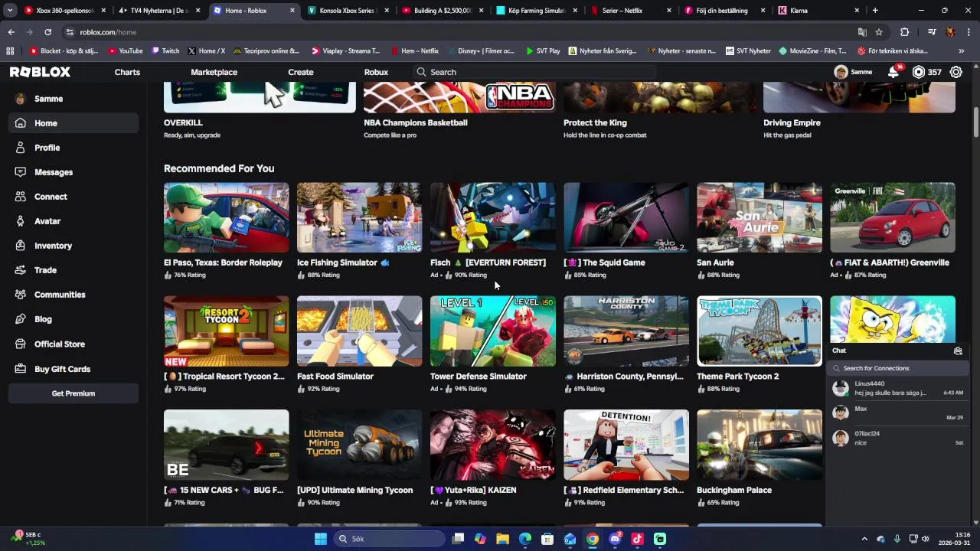Open Charts in top navigation
Viewport: 980px width, 551px height.
127,72
